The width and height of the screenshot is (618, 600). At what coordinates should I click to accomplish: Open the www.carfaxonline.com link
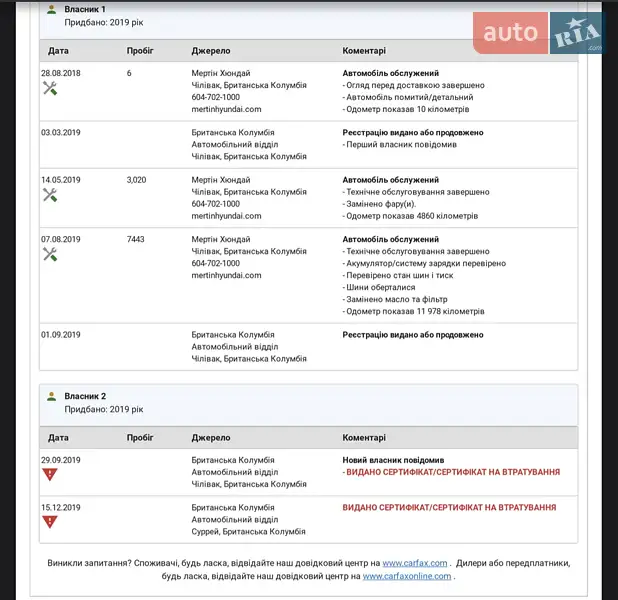pyautogui.click(x=407, y=576)
